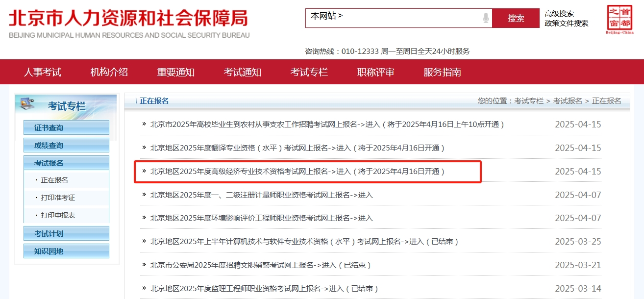Click 正在报名 in the breadcrumb path
This screenshot has width=644, height=299.
tap(607, 100)
